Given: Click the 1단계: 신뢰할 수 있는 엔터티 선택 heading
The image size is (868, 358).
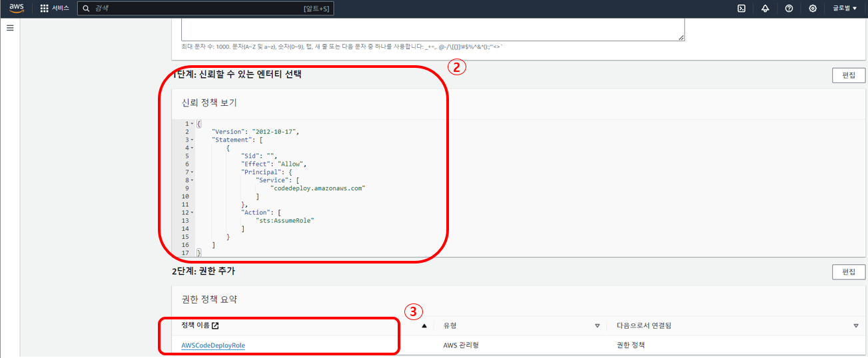Looking at the screenshot, I should 237,74.
